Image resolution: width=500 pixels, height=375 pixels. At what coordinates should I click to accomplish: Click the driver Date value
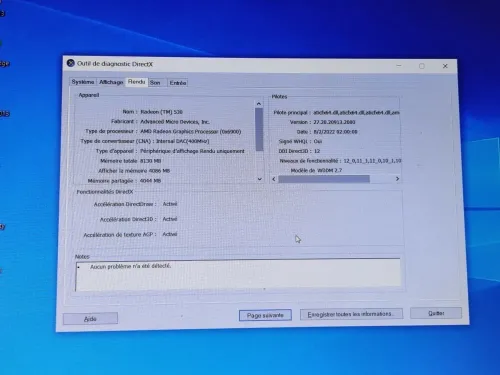click(x=335, y=132)
